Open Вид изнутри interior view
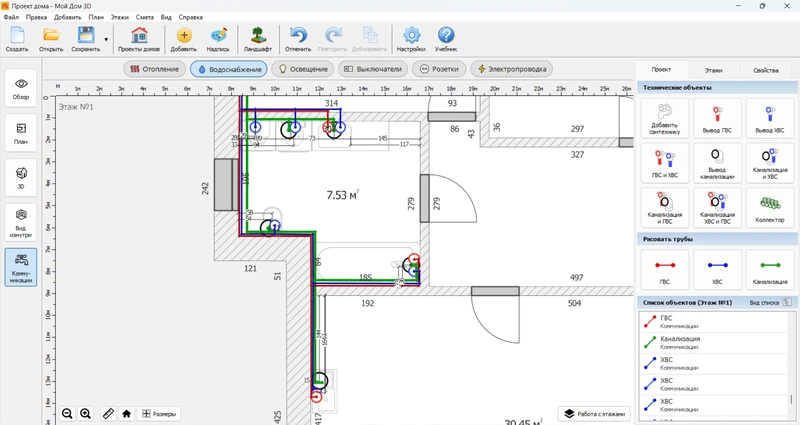Viewport: 800px width, 425px height. click(x=21, y=222)
